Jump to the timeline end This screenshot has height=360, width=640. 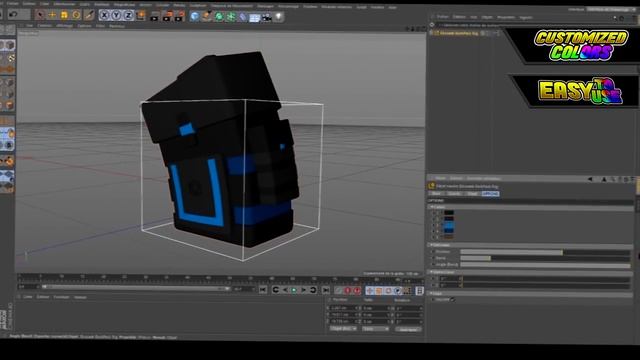pos(326,290)
